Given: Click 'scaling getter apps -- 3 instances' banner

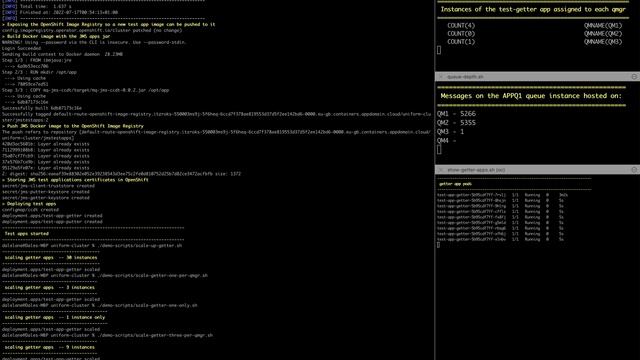Looking at the screenshot, I should (x=49, y=287).
